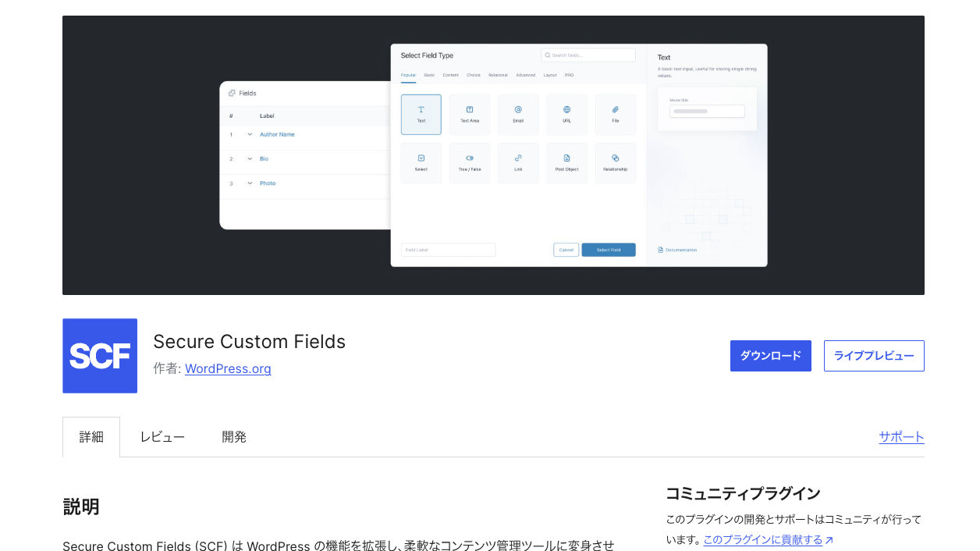Click the Select Field button
This screenshot has width=980, height=551.
609,250
